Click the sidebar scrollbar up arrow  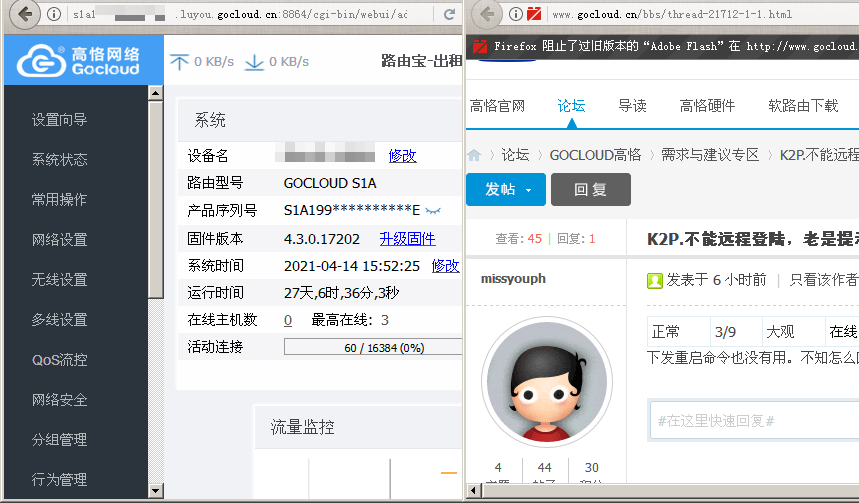(156, 93)
